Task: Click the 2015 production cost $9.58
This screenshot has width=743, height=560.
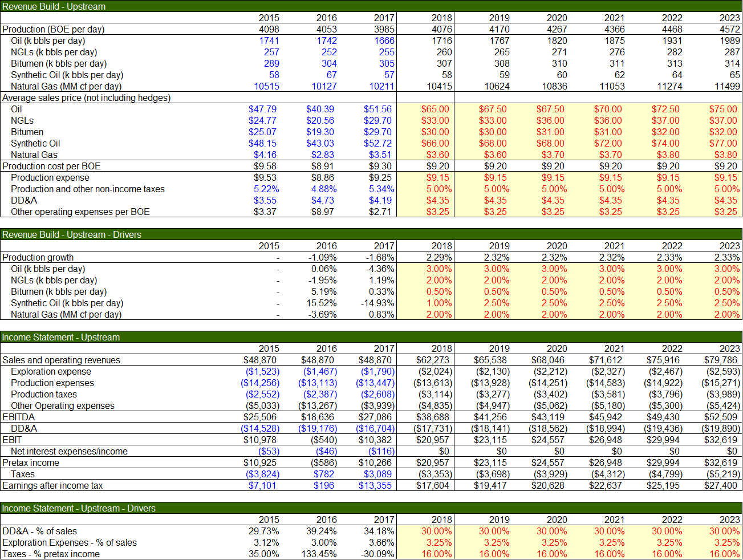Action: point(265,166)
